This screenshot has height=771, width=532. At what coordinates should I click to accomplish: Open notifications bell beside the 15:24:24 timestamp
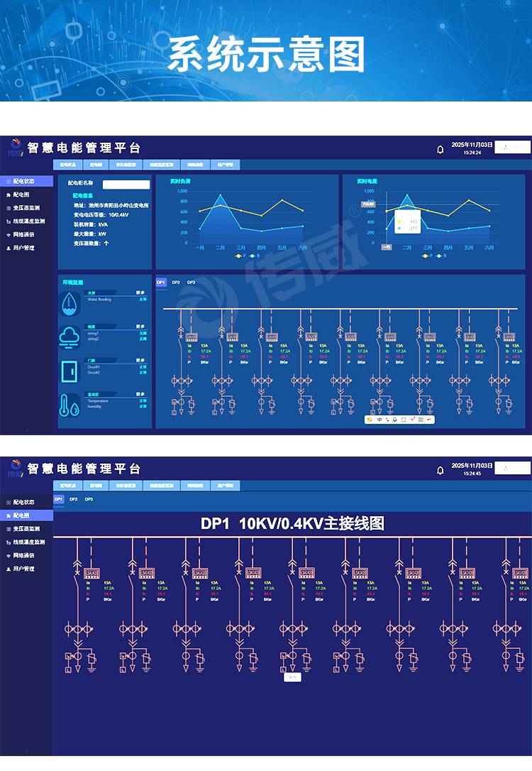[x=440, y=149]
